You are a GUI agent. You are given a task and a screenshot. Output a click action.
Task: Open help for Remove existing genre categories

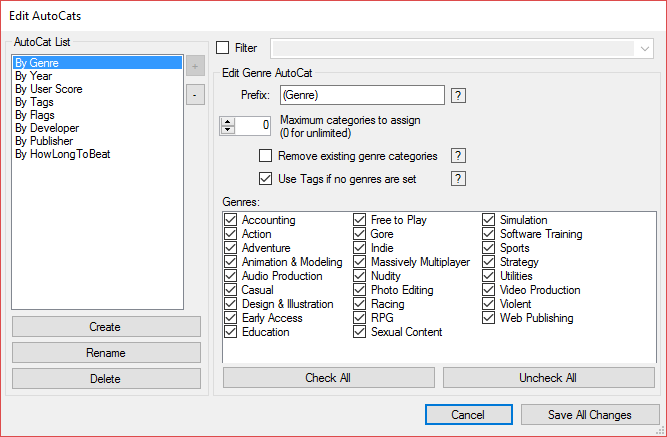tap(458, 156)
